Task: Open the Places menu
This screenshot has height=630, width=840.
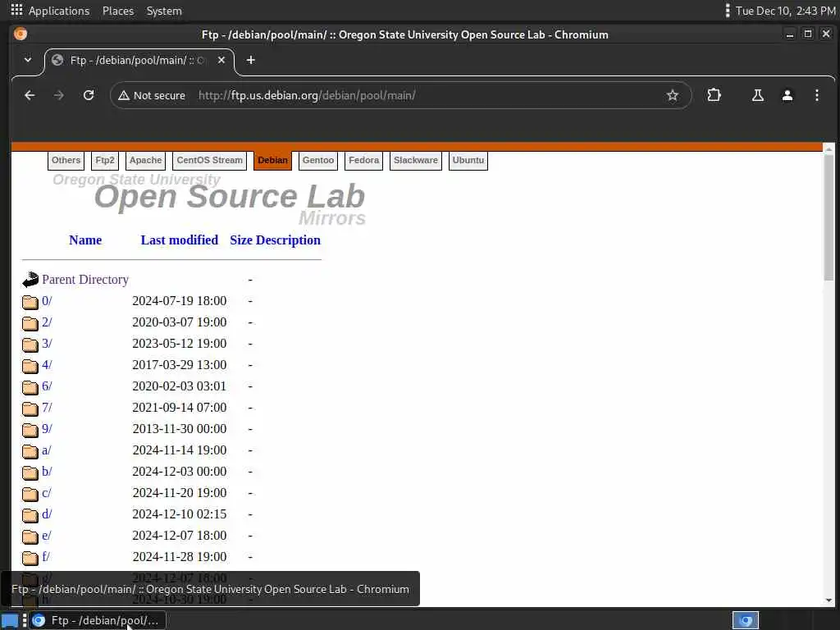Action: click(118, 11)
